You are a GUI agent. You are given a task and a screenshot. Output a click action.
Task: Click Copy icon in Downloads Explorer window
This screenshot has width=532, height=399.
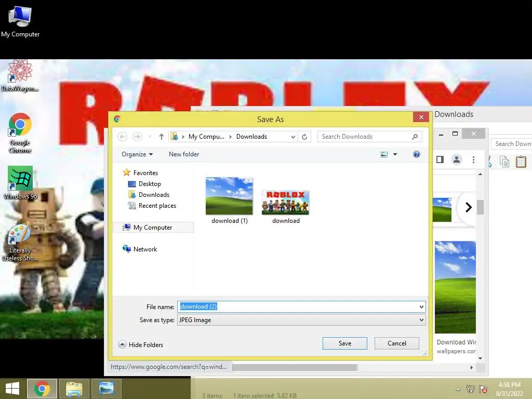504,162
